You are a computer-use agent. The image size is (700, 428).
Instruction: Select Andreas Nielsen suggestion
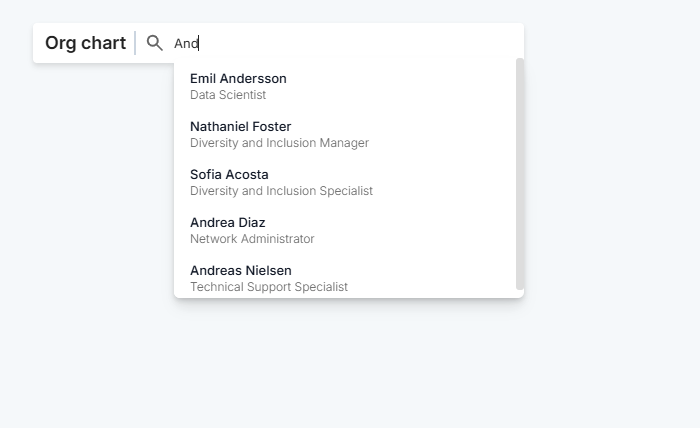[x=240, y=270]
